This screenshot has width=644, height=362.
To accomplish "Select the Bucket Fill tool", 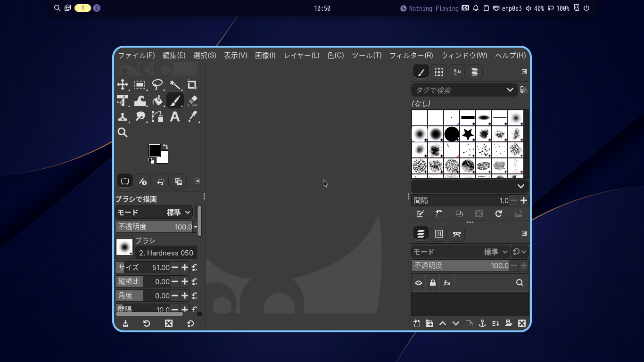I will click(x=157, y=100).
